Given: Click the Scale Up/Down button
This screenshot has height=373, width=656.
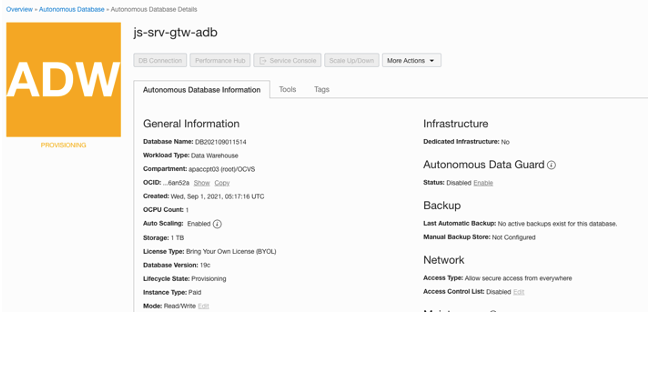Looking at the screenshot, I should tap(351, 60).
